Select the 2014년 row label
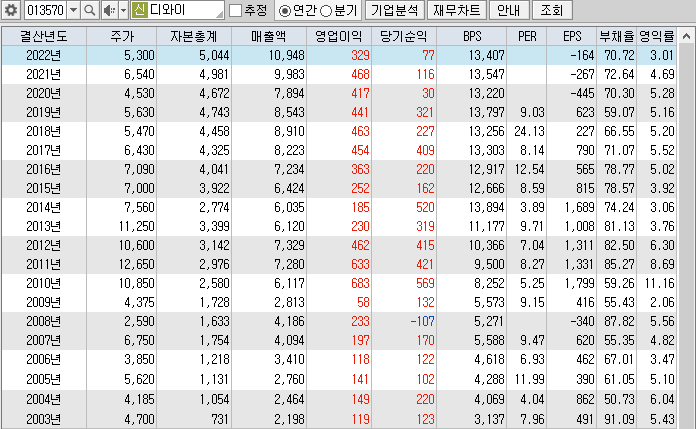The height and width of the screenshot is (429, 696). click(x=44, y=207)
